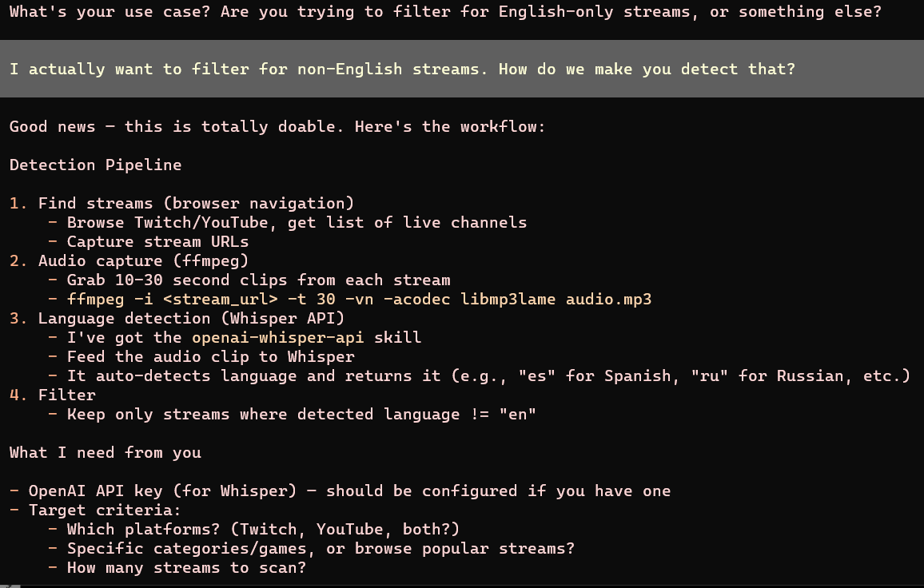Screen dimensions: 924x588
Task: Click the "Capture stream URLs" bullet
Action: point(157,242)
